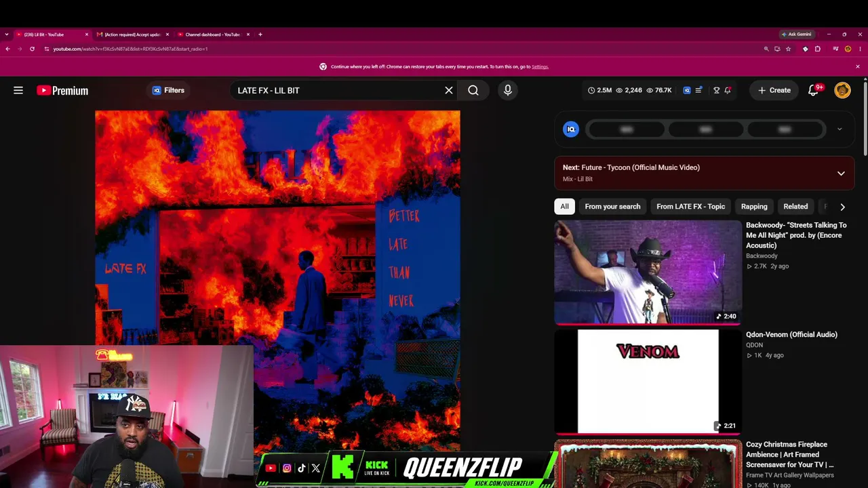Click the 2.5M clock stat
The image size is (868, 488).
coord(599,90)
